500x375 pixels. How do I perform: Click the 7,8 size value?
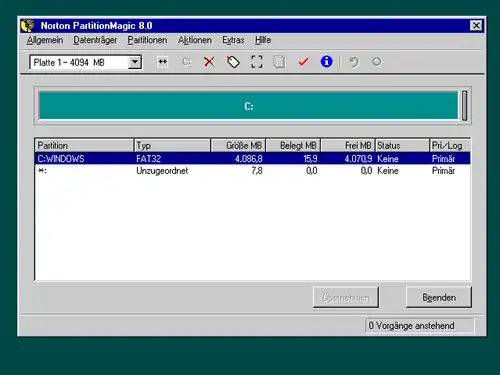pyautogui.click(x=257, y=171)
